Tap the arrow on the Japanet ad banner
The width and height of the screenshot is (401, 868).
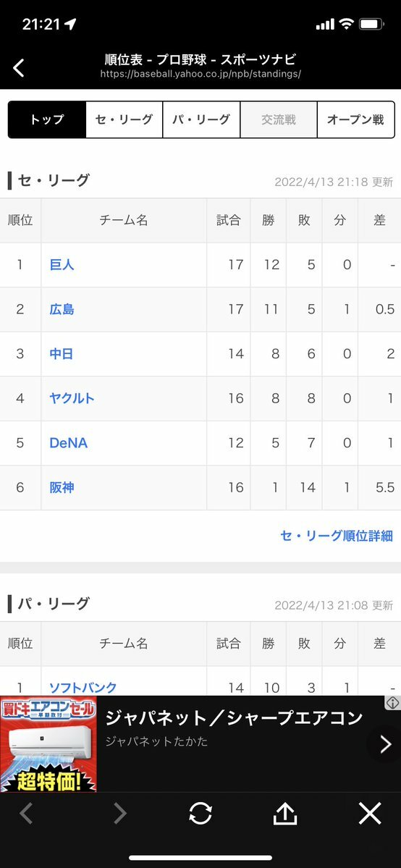point(386,744)
